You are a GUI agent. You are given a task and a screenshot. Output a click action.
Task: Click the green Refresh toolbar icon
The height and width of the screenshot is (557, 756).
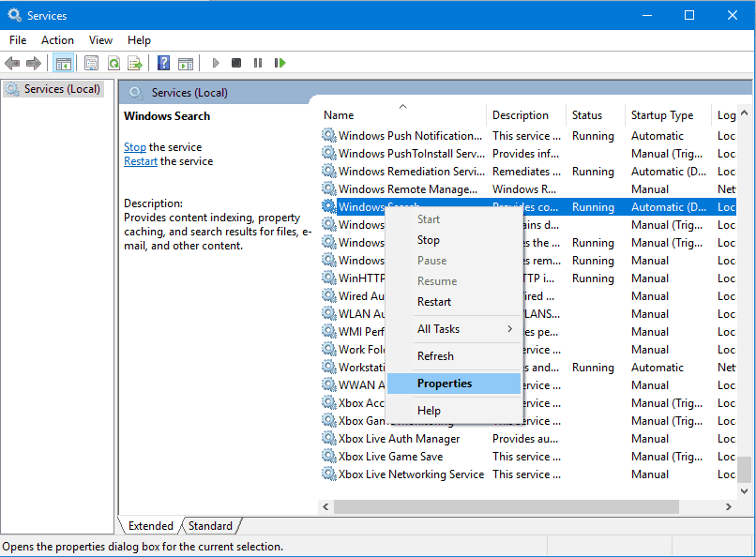tap(113, 63)
